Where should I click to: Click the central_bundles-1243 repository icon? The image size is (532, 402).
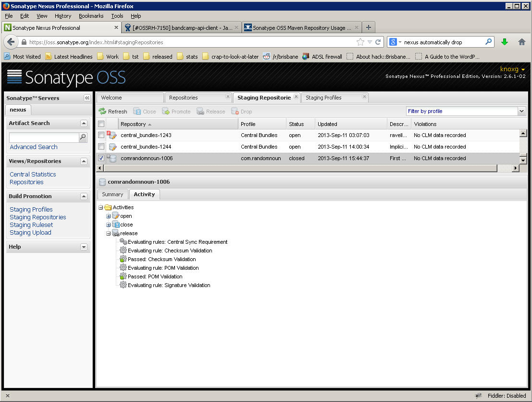[112, 135]
